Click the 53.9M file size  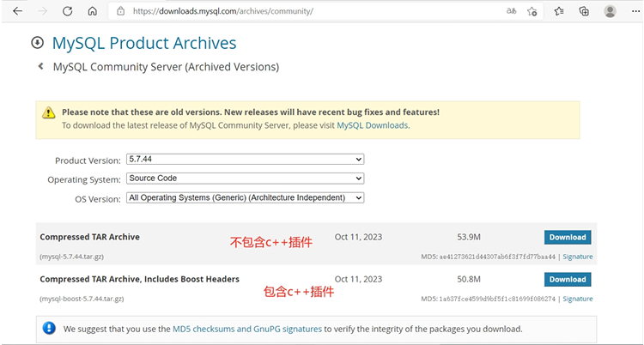(469, 237)
